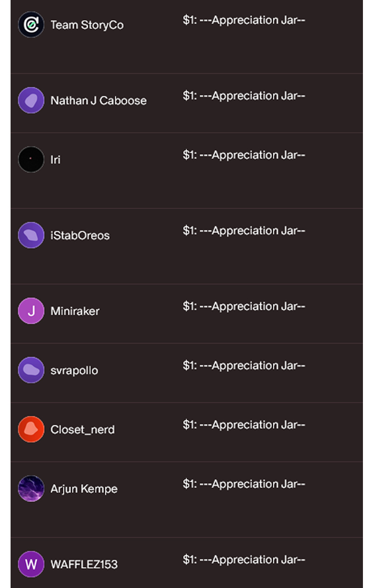Open svrapollo's profile name

(x=74, y=370)
